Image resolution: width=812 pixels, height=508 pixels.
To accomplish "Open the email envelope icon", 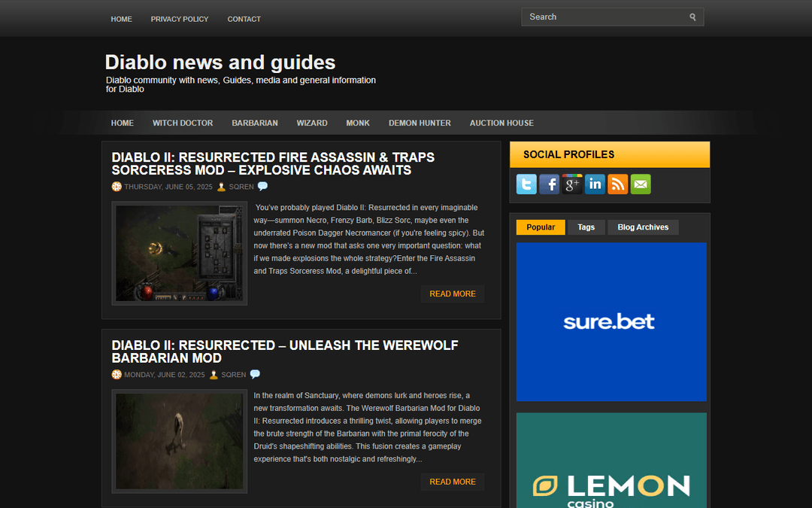I will 641,184.
